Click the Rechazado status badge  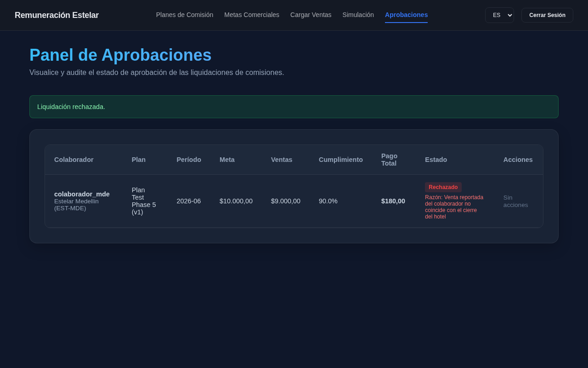point(443,187)
